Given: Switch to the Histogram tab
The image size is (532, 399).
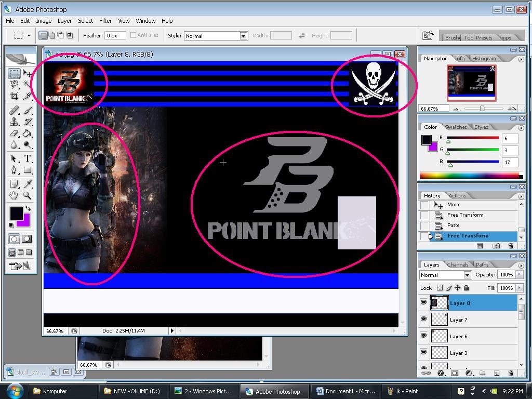Looking at the screenshot, I should click(484, 58).
